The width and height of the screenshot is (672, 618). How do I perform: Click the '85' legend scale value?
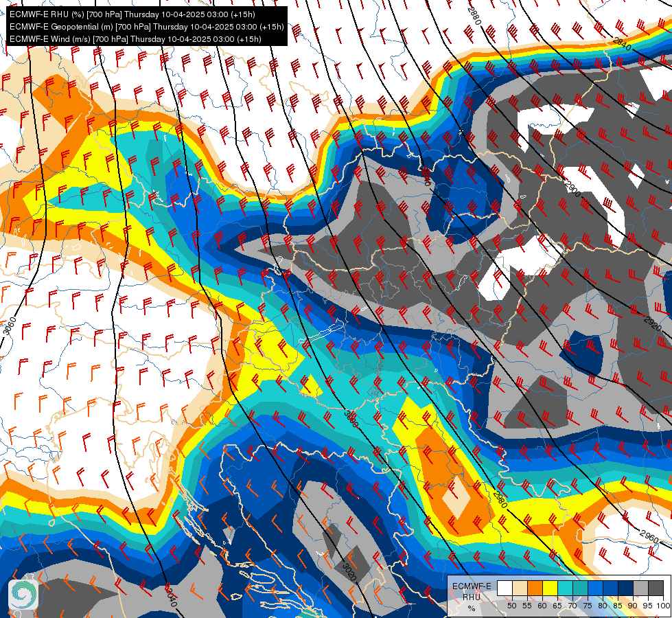tap(618, 606)
